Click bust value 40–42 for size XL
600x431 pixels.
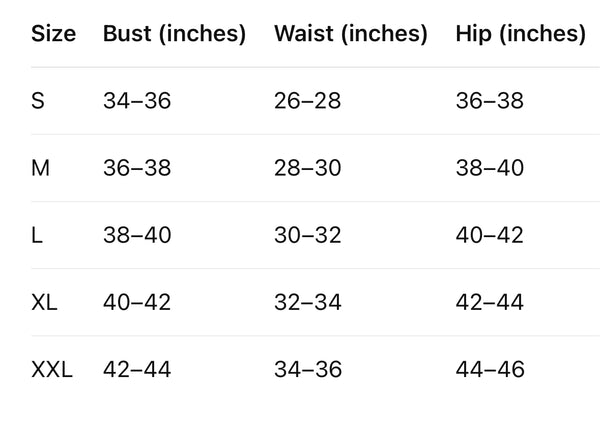coord(137,302)
